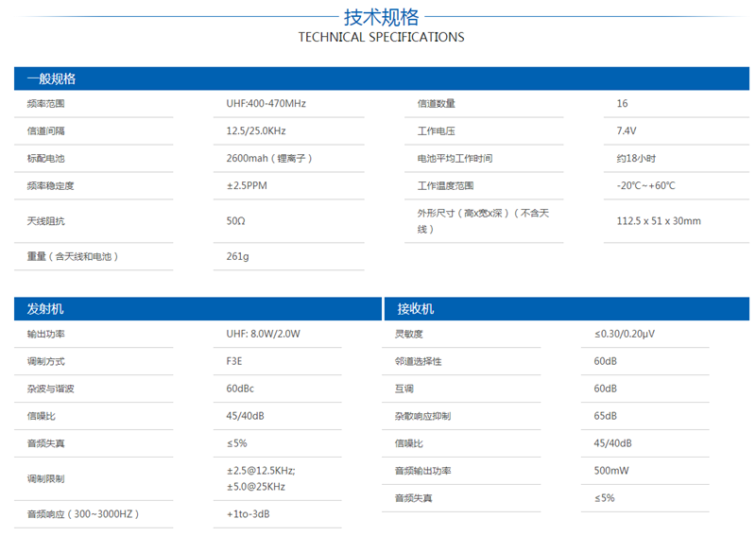The image size is (756, 536).
Task: Click the 杂散响应抑制 label
Action: 422,416
